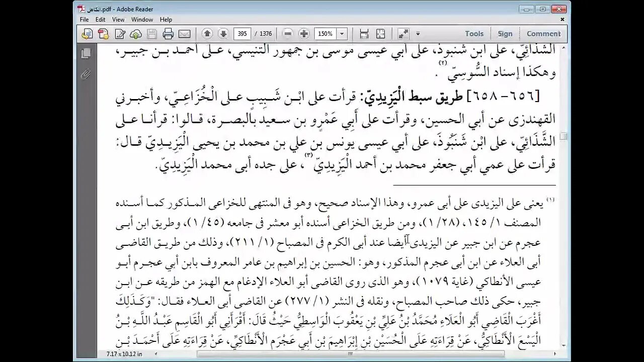Click the Sign/fill document pencil icon
Screen dimensions: 644x362
(120, 34)
